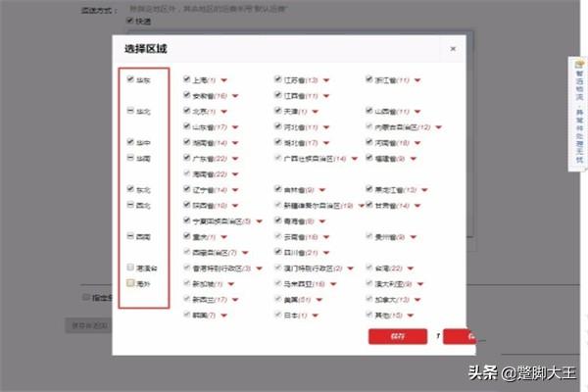Open the 湖南省 dropdown arrow

pyautogui.click(x=235, y=143)
